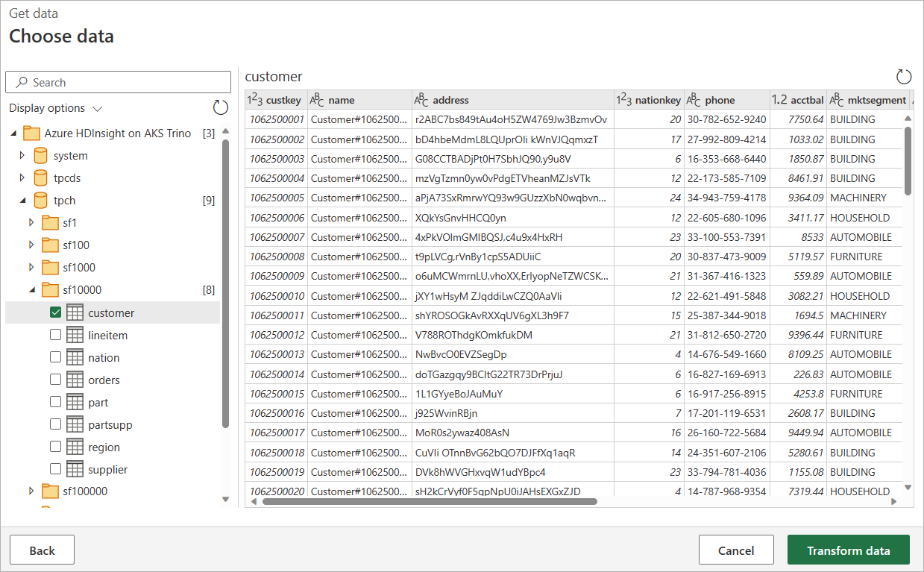Collapse the tpch database node
The width and height of the screenshot is (924, 572).
click(x=22, y=201)
